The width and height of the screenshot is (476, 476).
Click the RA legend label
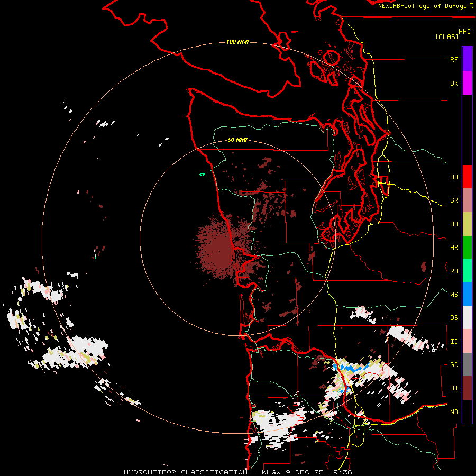[x=454, y=271]
